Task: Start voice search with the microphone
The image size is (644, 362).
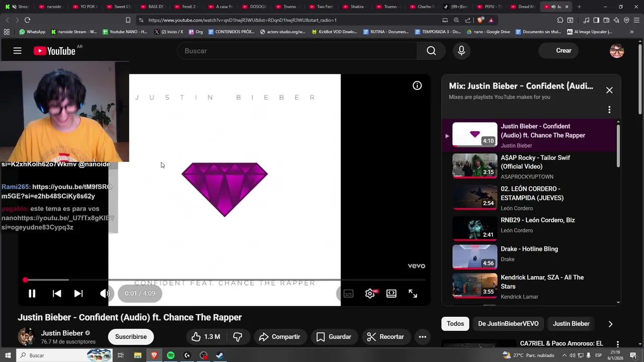Action: click(x=461, y=51)
